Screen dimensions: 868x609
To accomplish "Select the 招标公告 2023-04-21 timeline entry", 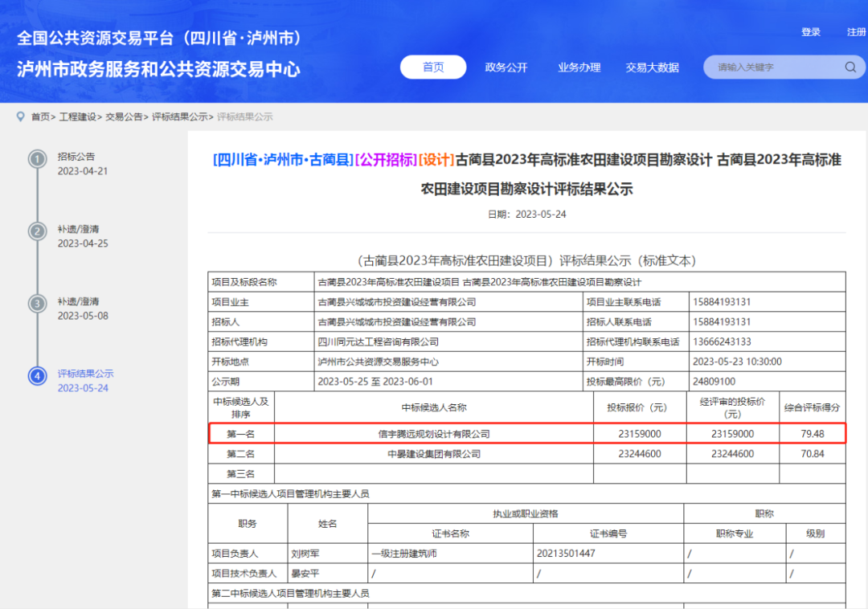I will pos(80,164).
